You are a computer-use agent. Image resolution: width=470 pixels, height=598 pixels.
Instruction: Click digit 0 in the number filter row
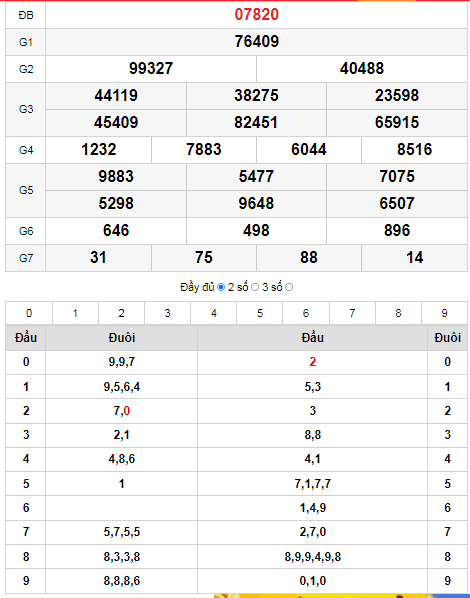[x=29, y=313]
